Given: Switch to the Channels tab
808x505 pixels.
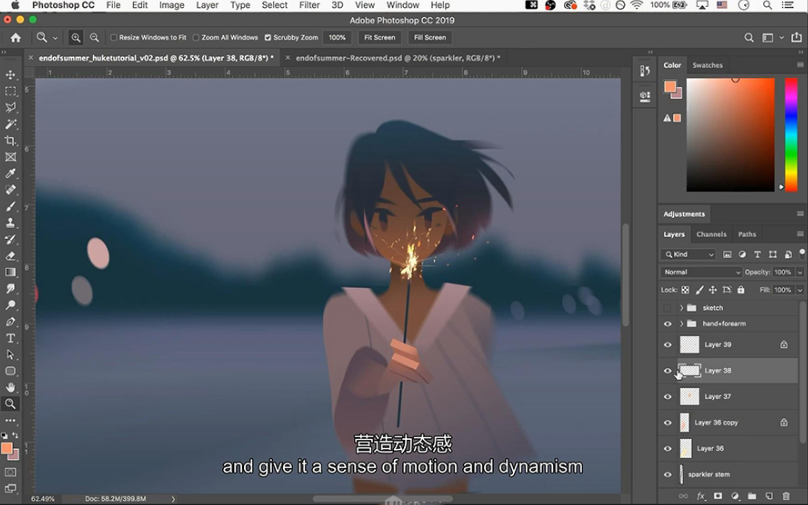Looking at the screenshot, I should (711, 234).
